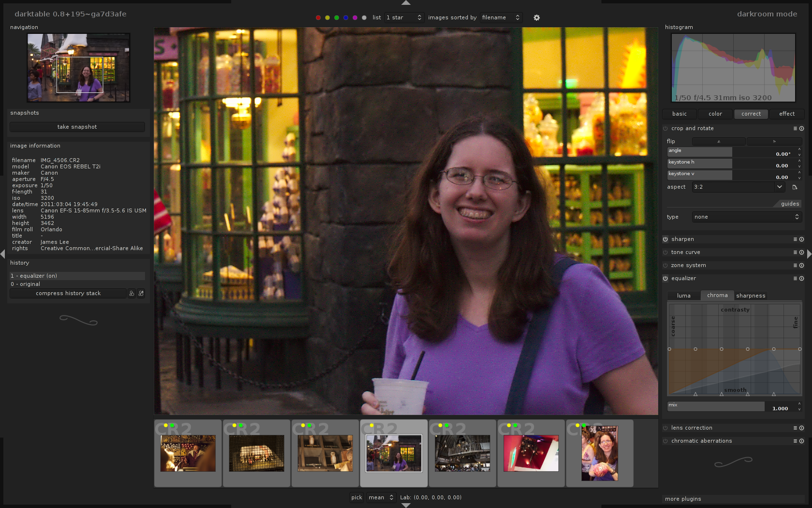
Task: Switch to the color module tab
Action: click(715, 114)
